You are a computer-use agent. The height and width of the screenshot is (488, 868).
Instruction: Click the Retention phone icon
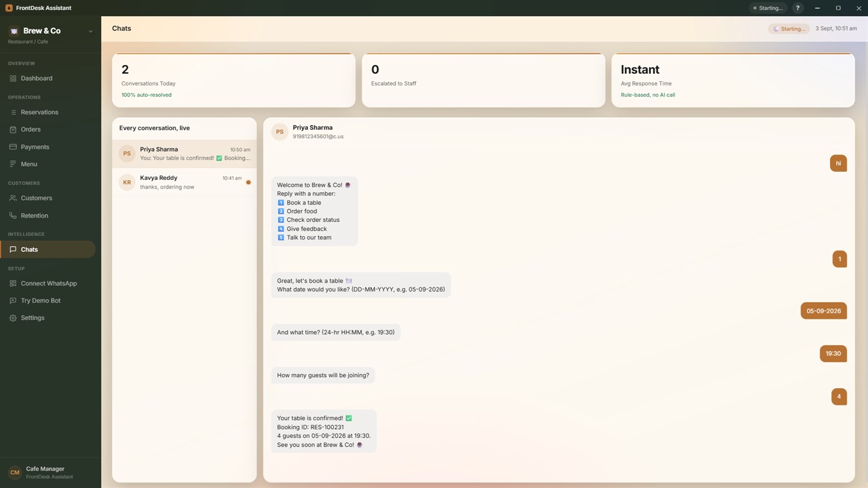tap(13, 216)
